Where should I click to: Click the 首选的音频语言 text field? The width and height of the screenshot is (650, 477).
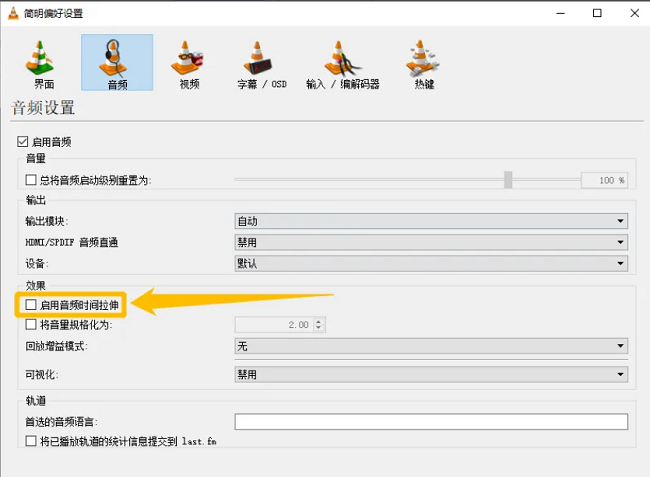[431, 421]
